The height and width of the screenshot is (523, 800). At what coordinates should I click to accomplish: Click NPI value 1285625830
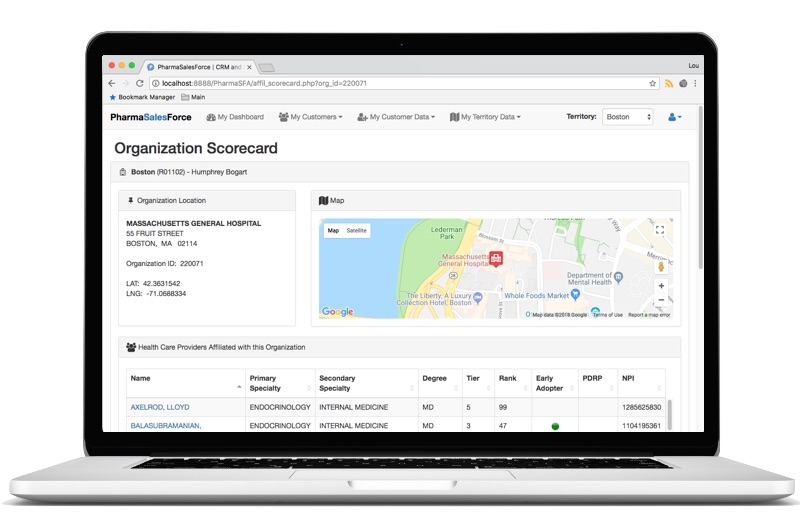641,407
